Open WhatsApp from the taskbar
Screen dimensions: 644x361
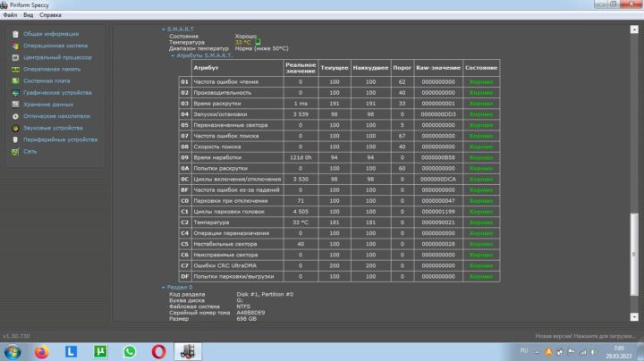pyautogui.click(x=130, y=351)
